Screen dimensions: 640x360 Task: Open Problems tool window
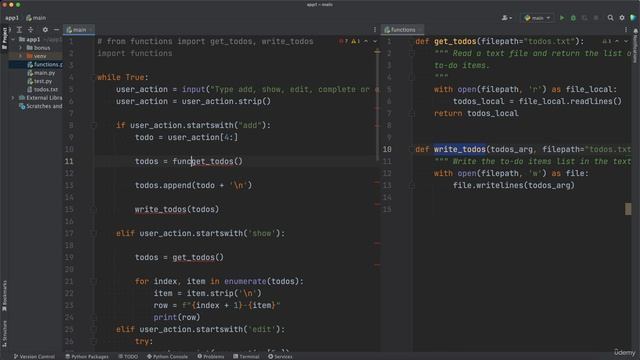pos(211,357)
